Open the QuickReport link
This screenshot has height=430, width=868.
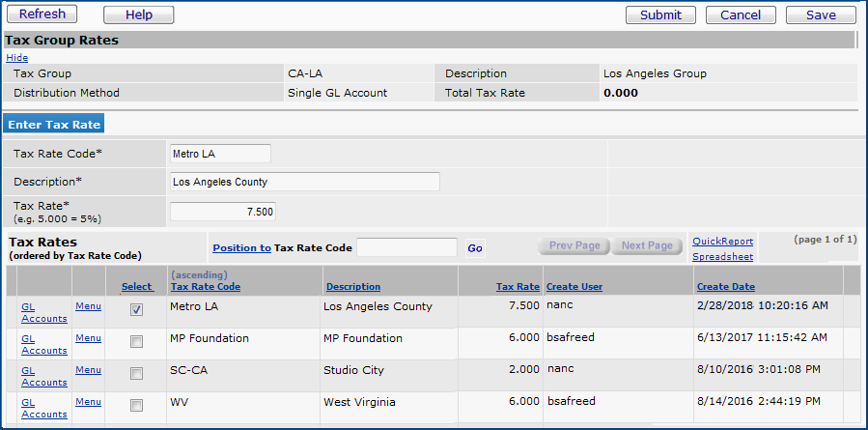[x=722, y=242]
